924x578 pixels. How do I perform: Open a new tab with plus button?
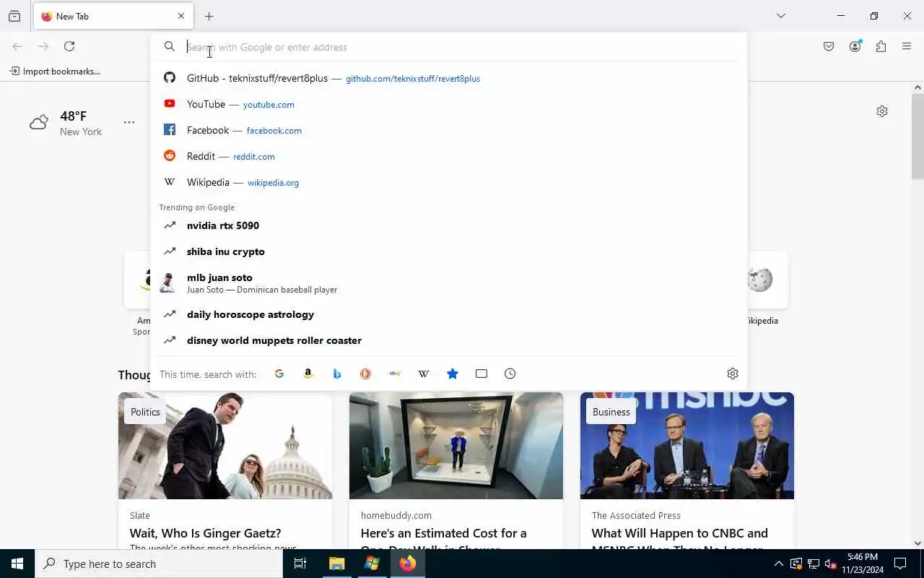tap(209, 16)
